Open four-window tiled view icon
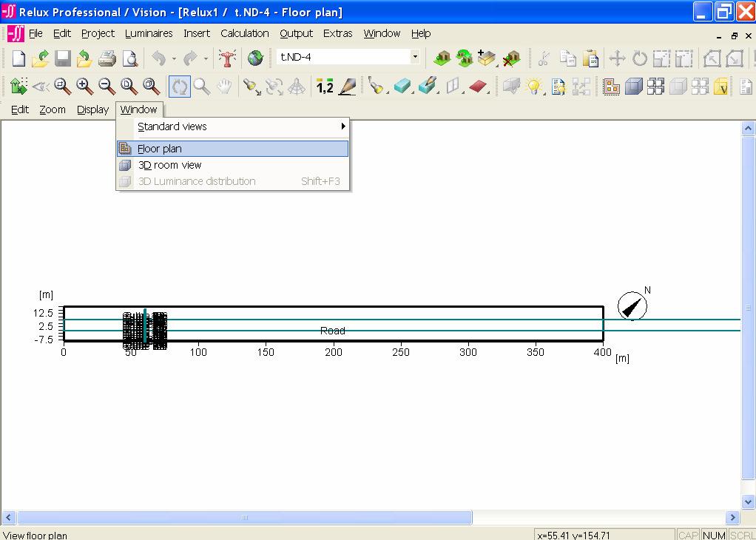The height and width of the screenshot is (540, 756). pos(655,87)
